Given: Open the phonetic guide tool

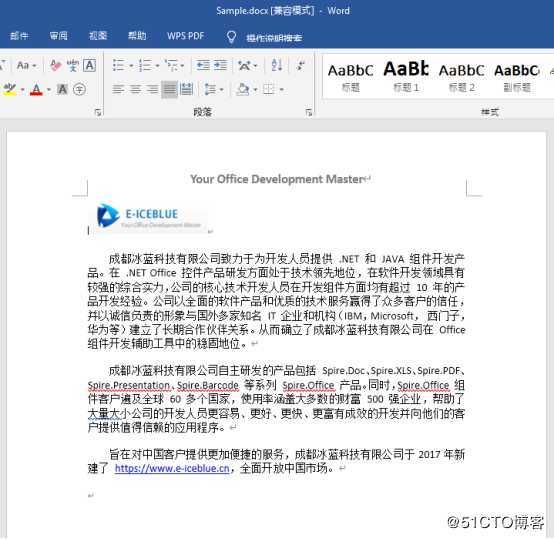Looking at the screenshot, I should click(73, 65).
